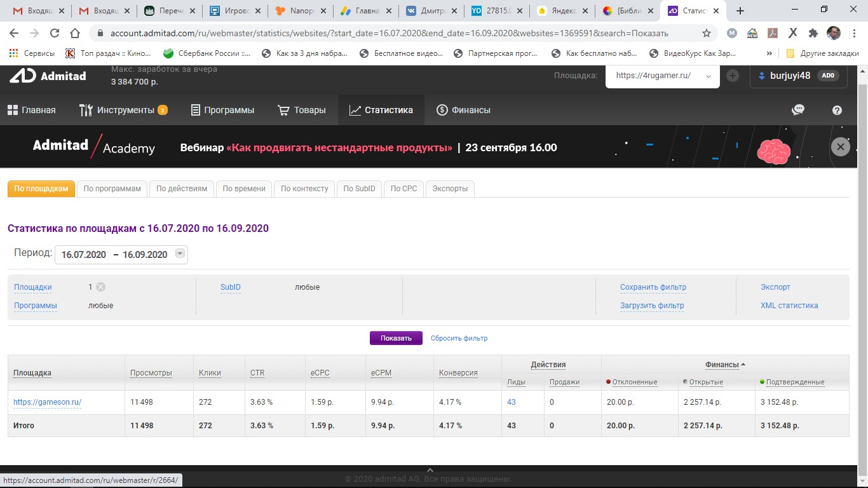Open the chat messages icon
This screenshot has width=868, height=488.
point(798,110)
